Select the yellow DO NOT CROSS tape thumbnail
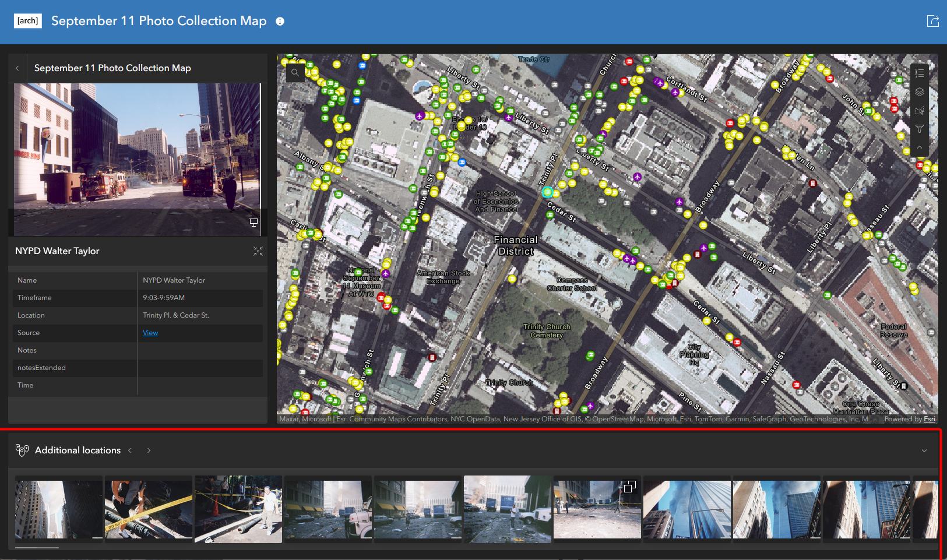The image size is (947, 560). 149,509
